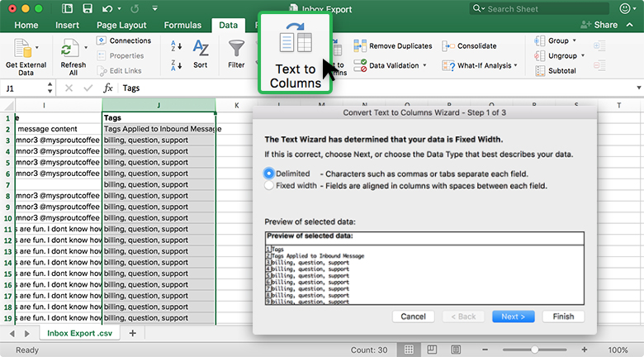The height and width of the screenshot is (357, 644).
Task: Switch to Page Break Preview in status bar
Action: 456,350
